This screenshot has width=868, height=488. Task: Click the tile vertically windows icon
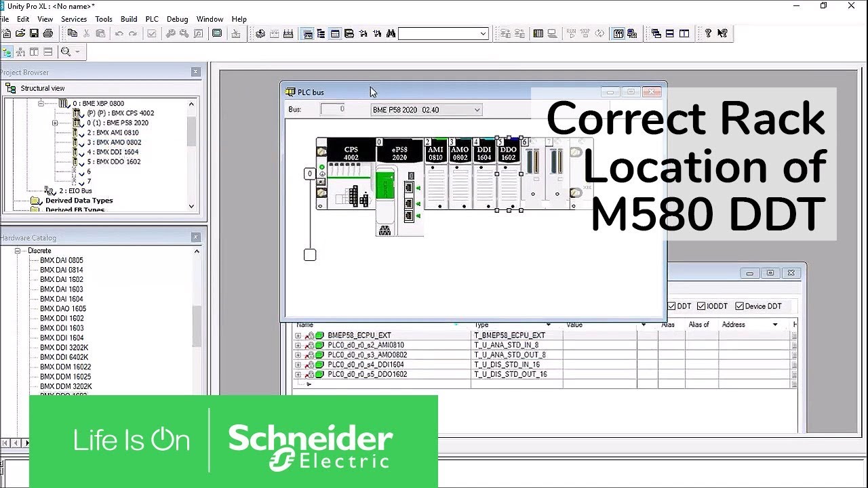click(684, 33)
